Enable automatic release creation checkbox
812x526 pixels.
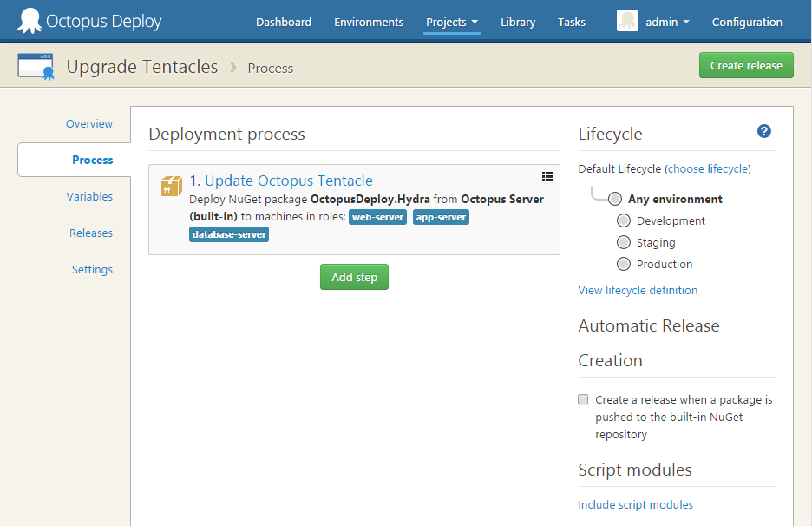(x=584, y=400)
